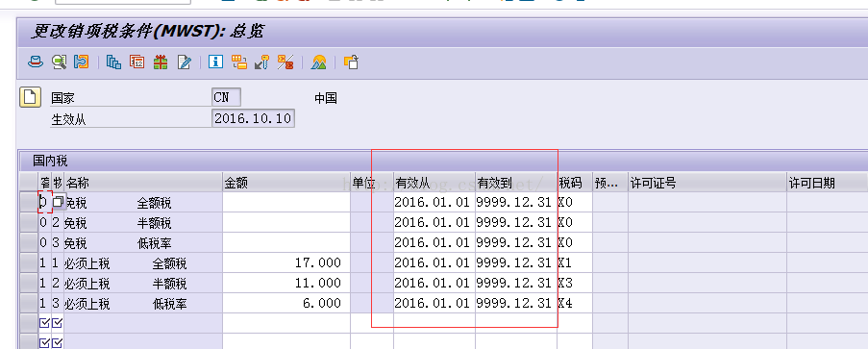The height and width of the screenshot is (349, 868).
Task: Tick second checkbox in first empty row
Action: click(57, 323)
